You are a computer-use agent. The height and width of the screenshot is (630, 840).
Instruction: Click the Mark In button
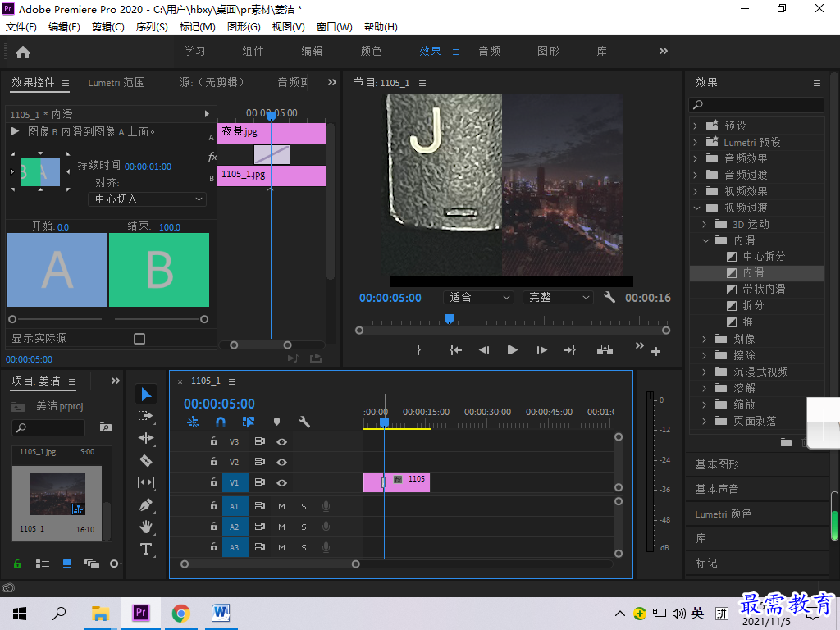tap(418, 350)
